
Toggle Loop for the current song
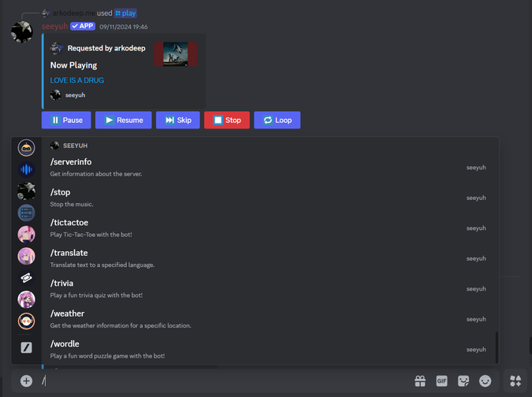coord(277,120)
